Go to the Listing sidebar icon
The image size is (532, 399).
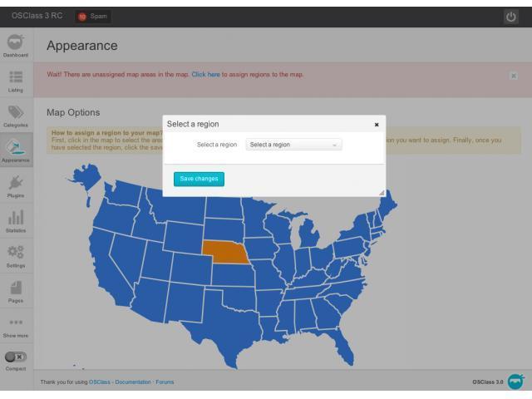coord(16,77)
